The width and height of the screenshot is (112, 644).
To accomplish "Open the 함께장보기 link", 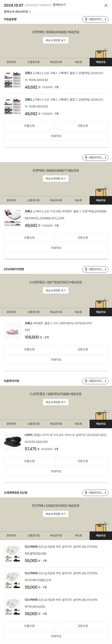I will [x=59, y=5].
